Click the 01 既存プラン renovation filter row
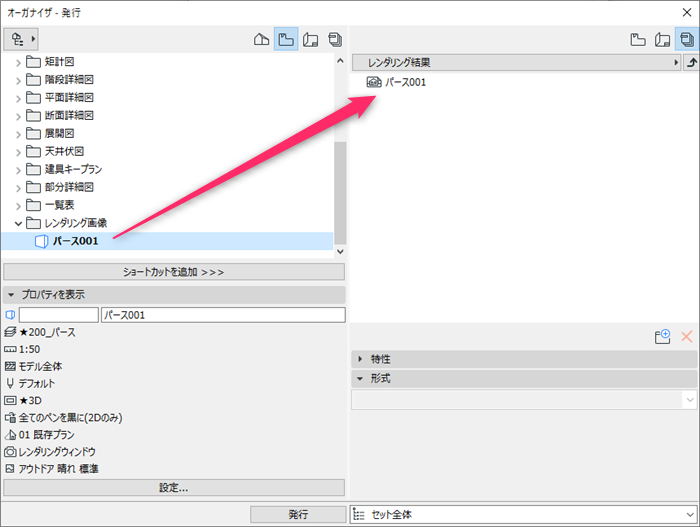This screenshot has height=527, width=700. pyautogui.click(x=39, y=435)
